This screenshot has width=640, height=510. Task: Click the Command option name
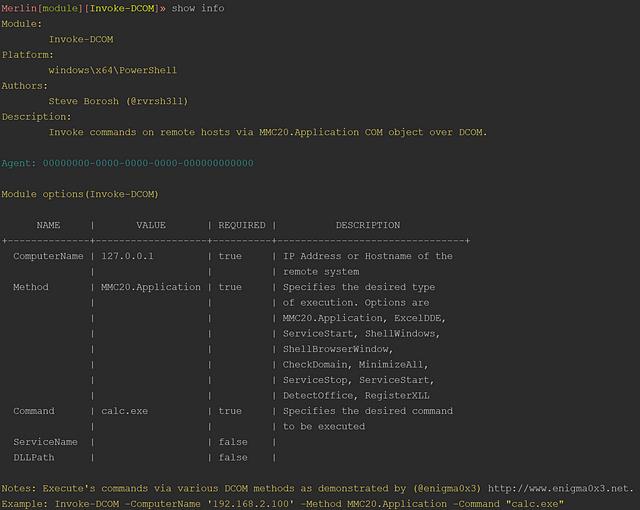pos(34,411)
